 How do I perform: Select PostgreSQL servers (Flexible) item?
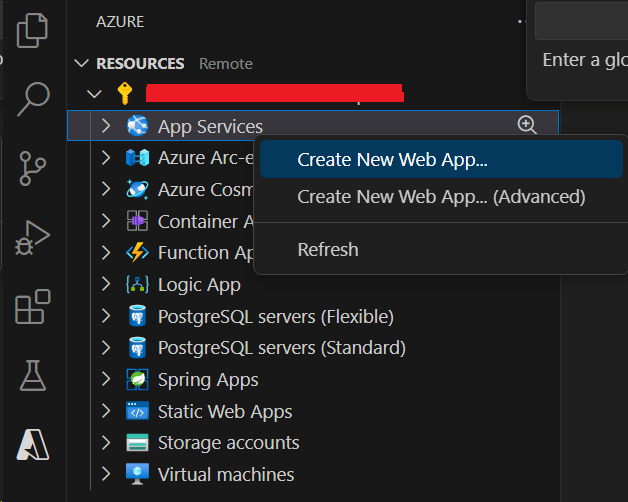pos(275,317)
